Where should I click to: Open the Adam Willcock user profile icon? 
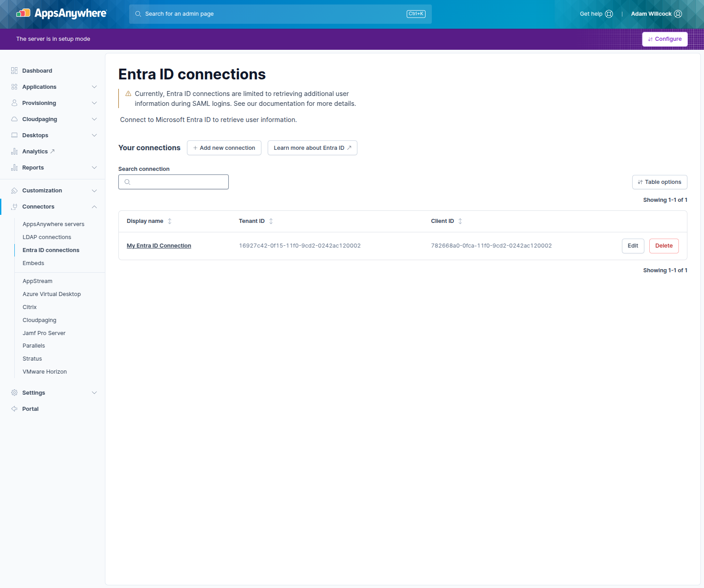pos(678,14)
